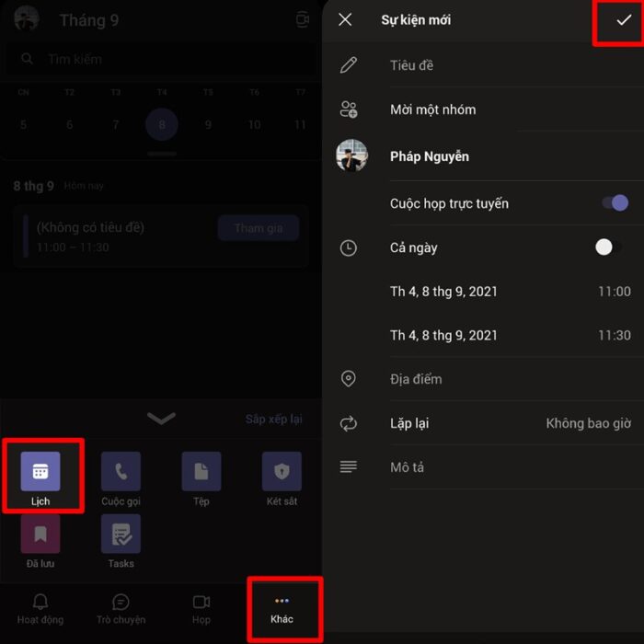Switch to Hoạt động activity tab
Image resolution: width=644 pixels, height=644 pixels.
click(x=40, y=610)
